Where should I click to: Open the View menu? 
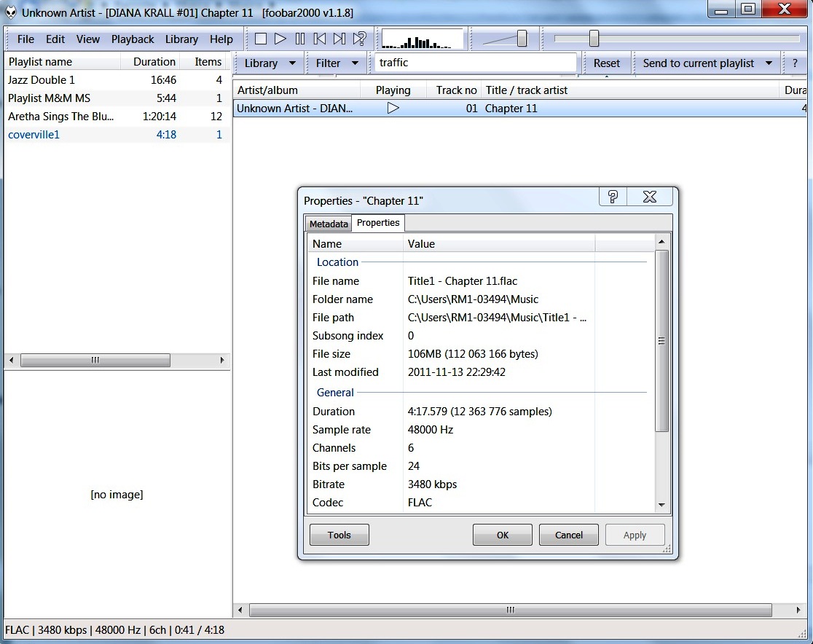[x=87, y=39]
